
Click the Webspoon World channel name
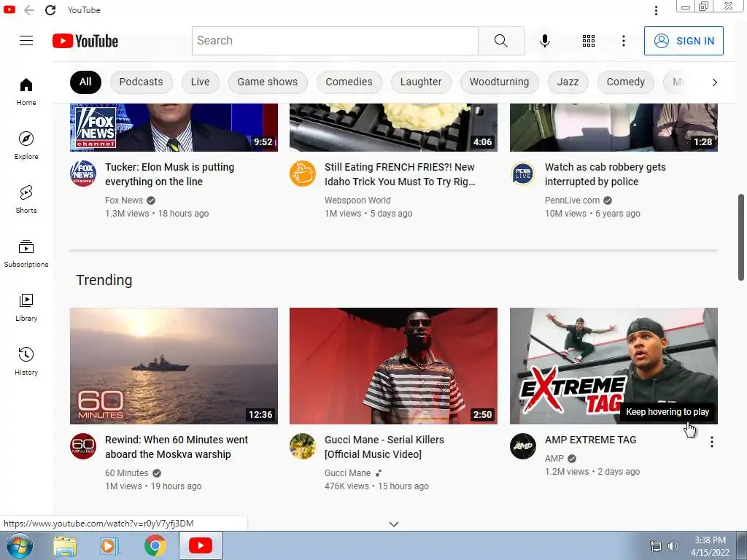357,201
